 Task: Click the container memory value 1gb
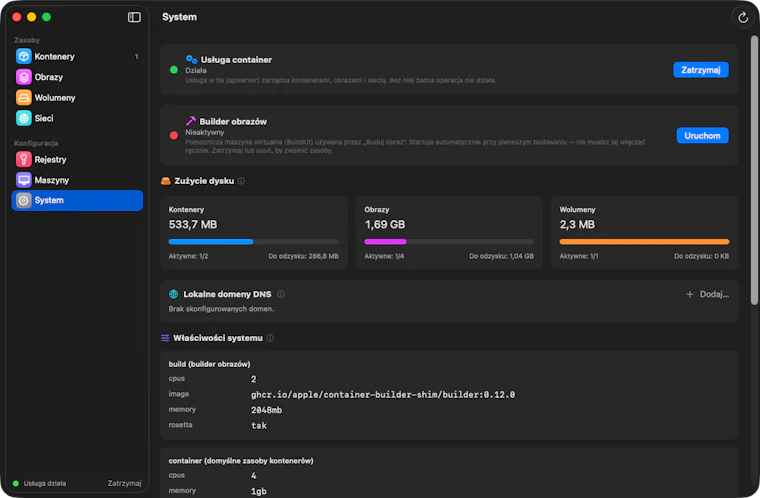point(259,491)
